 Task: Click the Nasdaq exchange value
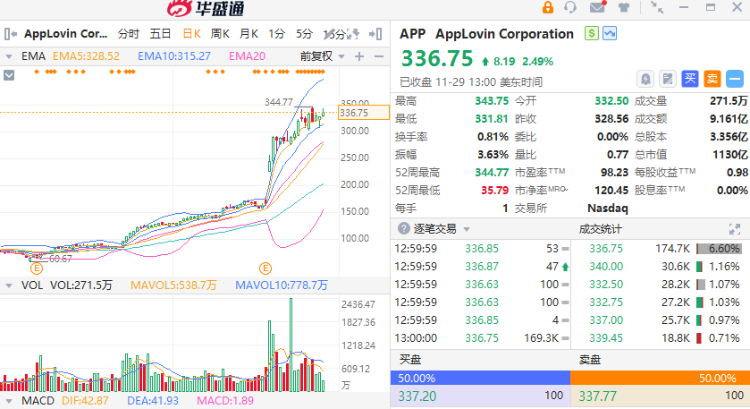tap(607, 209)
